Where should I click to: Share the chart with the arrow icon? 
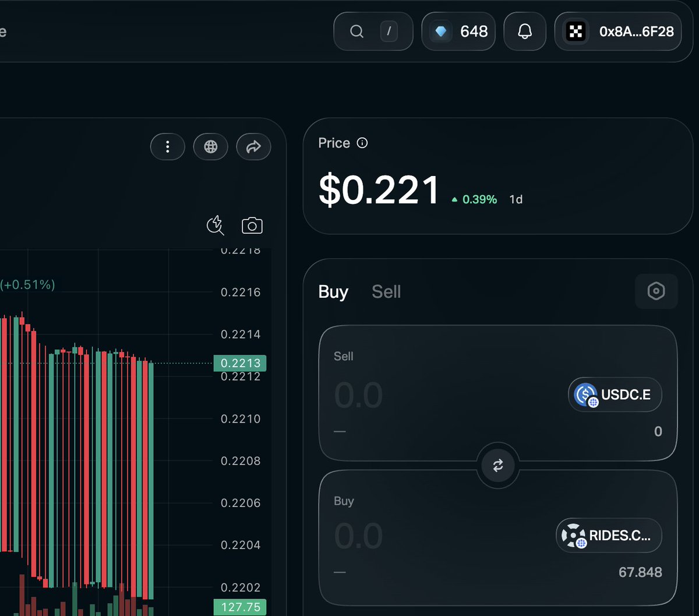tap(253, 147)
